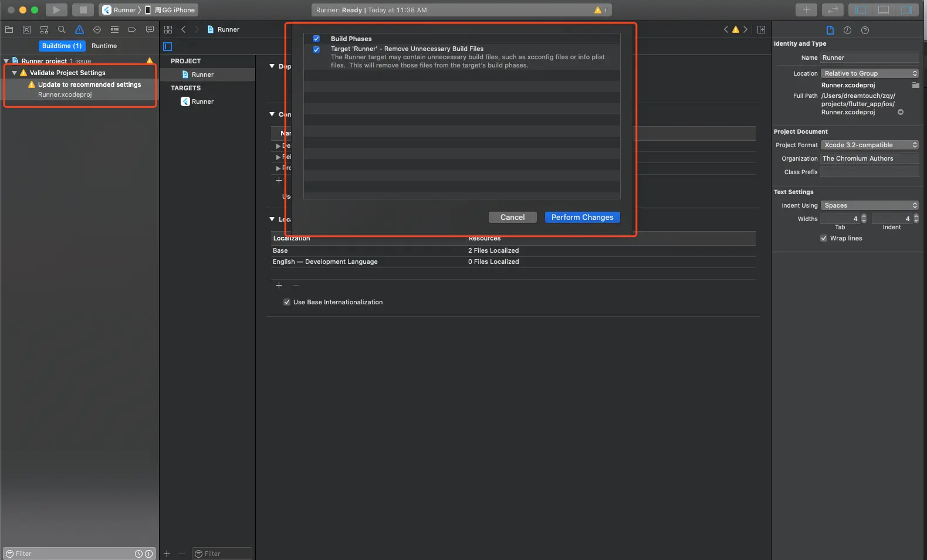Toggle the Wrap lines checkbox

point(824,238)
